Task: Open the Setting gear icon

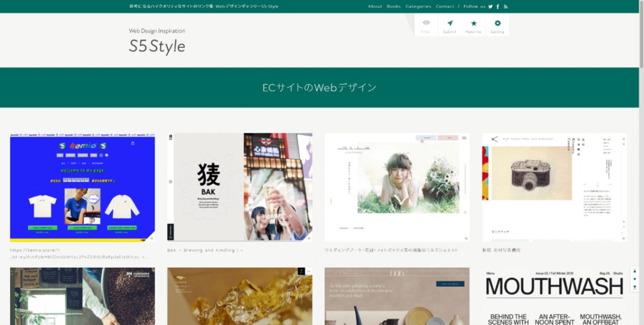Action: (x=497, y=24)
